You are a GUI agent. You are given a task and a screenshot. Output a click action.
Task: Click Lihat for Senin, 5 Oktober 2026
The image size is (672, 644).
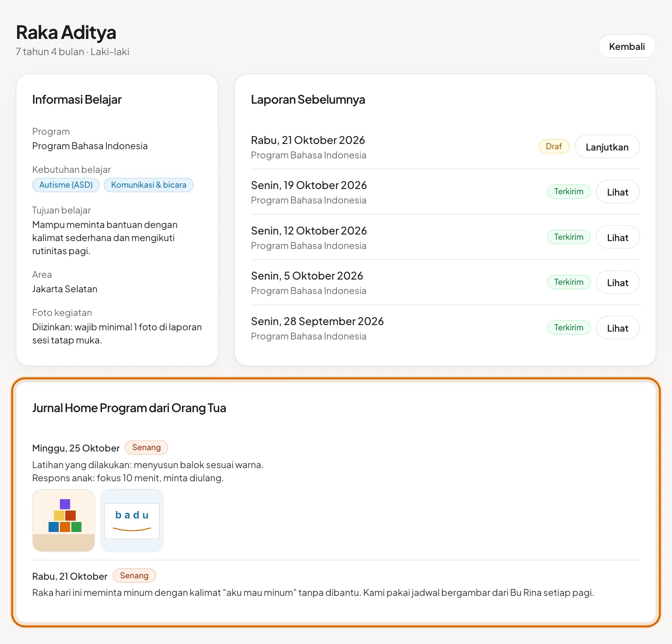617,283
